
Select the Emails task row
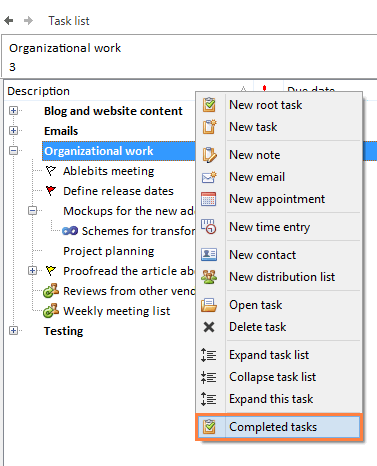click(x=61, y=131)
